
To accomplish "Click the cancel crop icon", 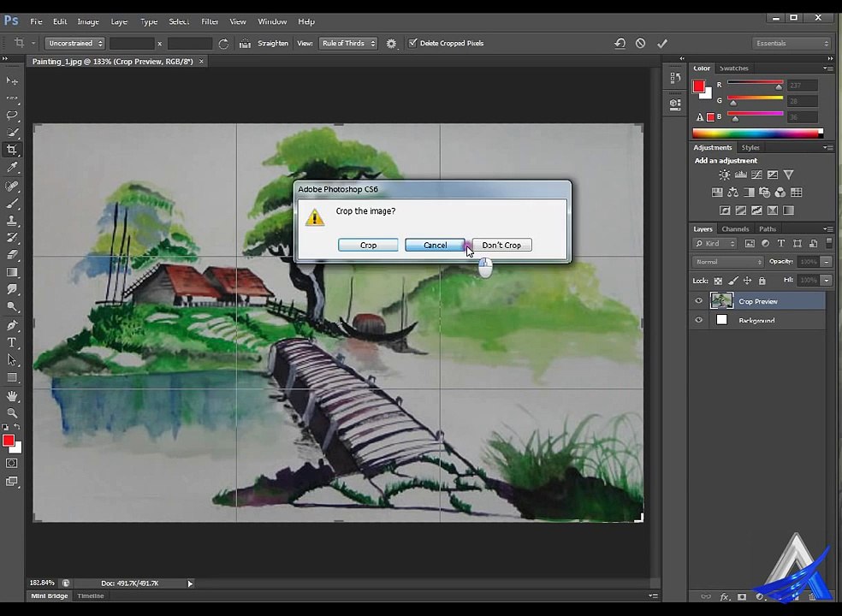I will (x=640, y=44).
